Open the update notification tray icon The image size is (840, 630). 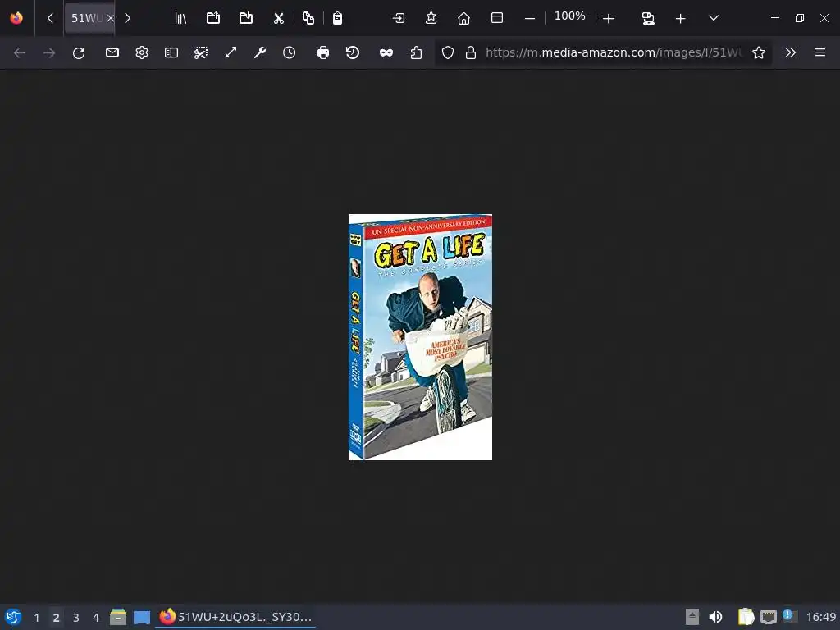pos(789,616)
